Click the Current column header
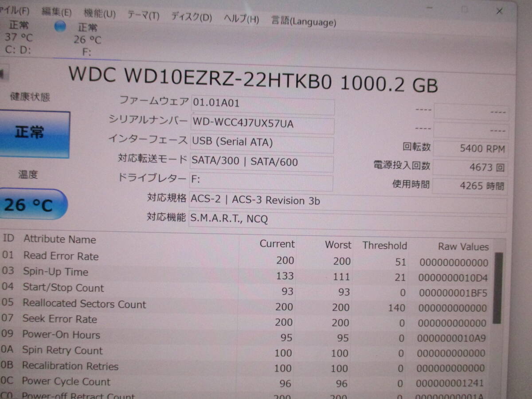The height and width of the screenshot is (399, 532). (x=277, y=244)
